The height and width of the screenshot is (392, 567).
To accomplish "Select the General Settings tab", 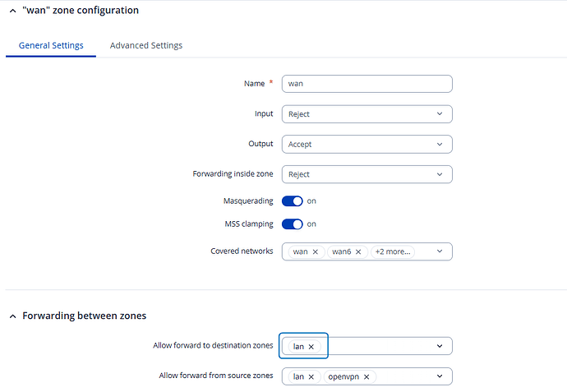I will 51,45.
